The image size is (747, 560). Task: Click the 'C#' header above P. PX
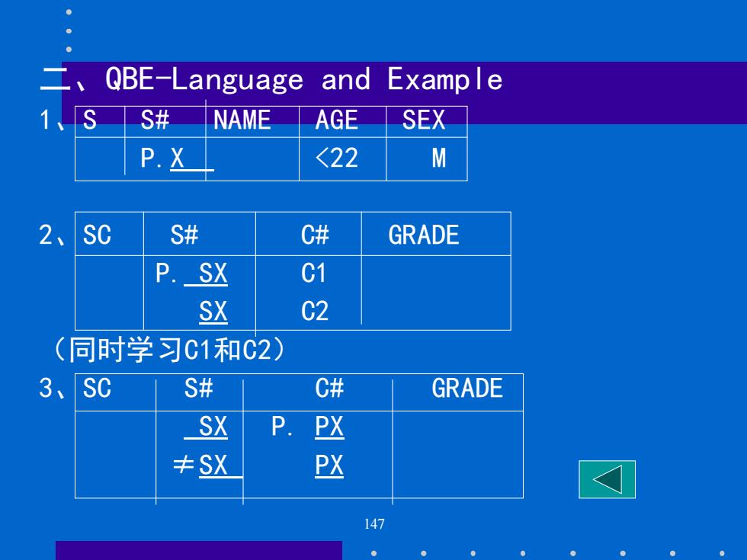click(x=329, y=388)
